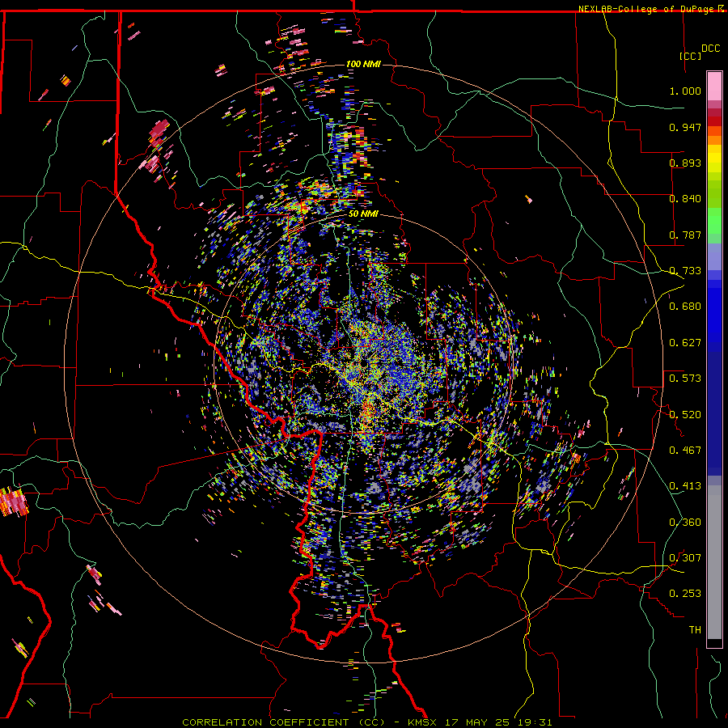Click the 1.000 scale value
728x728 pixels.
click(x=685, y=91)
